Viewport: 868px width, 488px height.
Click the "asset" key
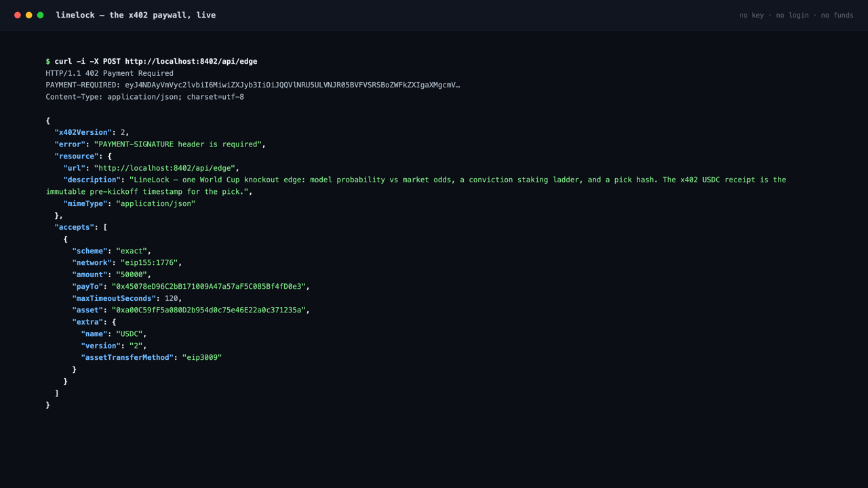[87, 310]
